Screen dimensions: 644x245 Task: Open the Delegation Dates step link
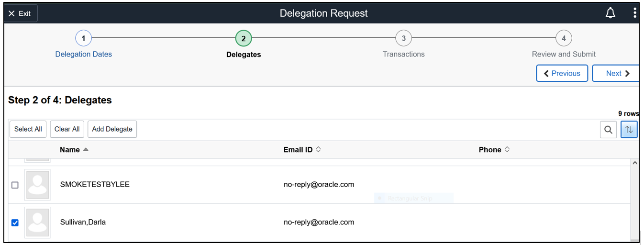(83, 55)
